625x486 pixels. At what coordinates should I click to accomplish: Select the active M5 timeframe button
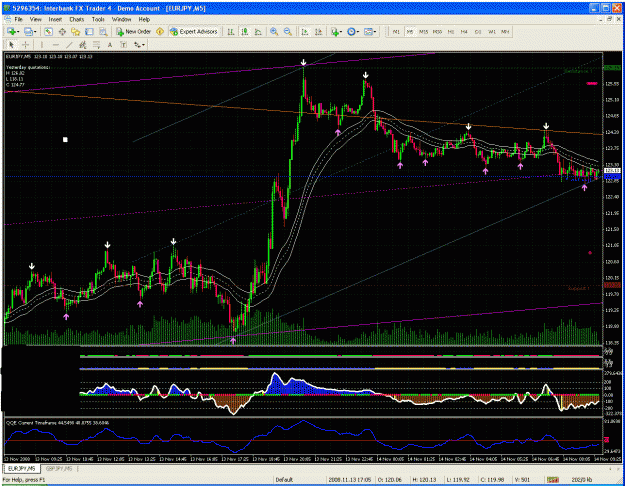410,32
